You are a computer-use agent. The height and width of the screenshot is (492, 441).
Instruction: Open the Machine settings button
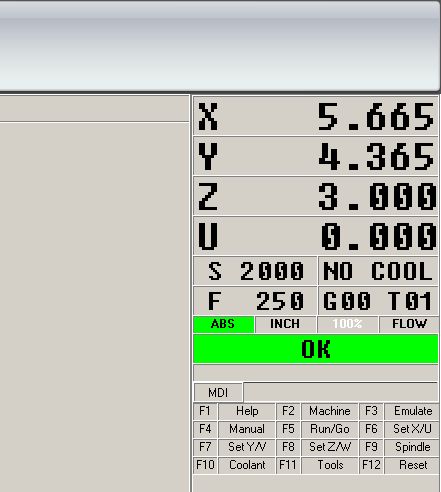click(x=330, y=411)
